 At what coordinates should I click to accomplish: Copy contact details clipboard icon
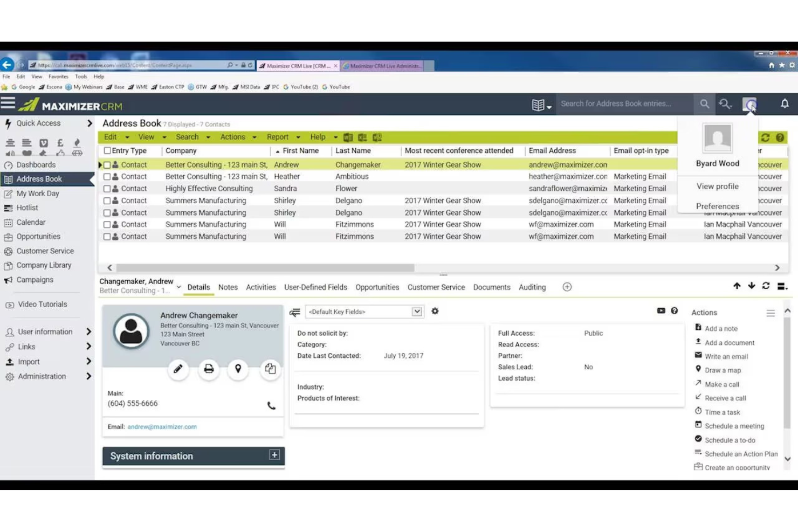[x=270, y=369]
